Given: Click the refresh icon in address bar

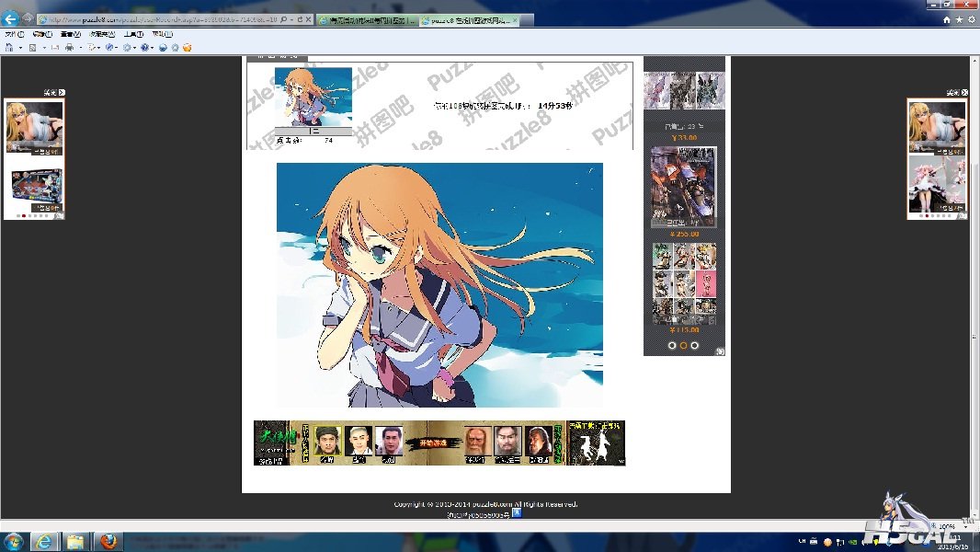Looking at the screenshot, I should pos(300,20).
